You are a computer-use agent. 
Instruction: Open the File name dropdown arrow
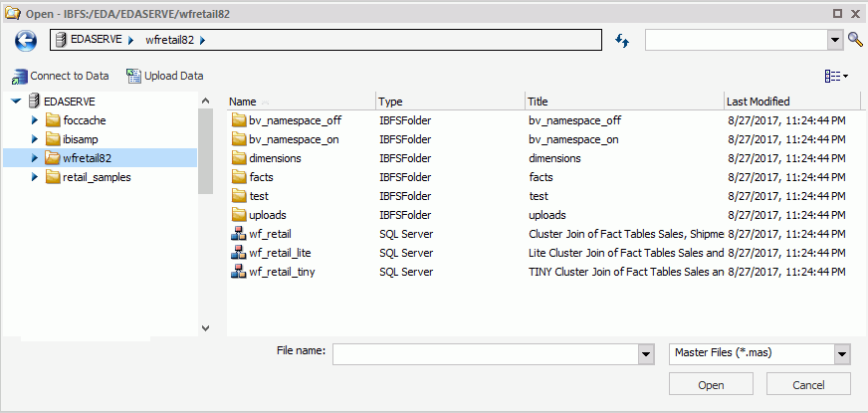[x=642, y=354]
